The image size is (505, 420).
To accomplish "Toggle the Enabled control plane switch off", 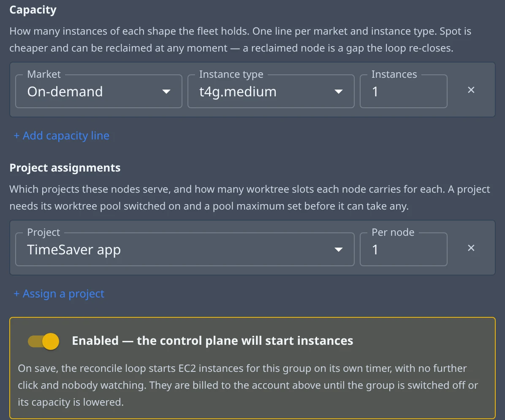I will tap(43, 341).
